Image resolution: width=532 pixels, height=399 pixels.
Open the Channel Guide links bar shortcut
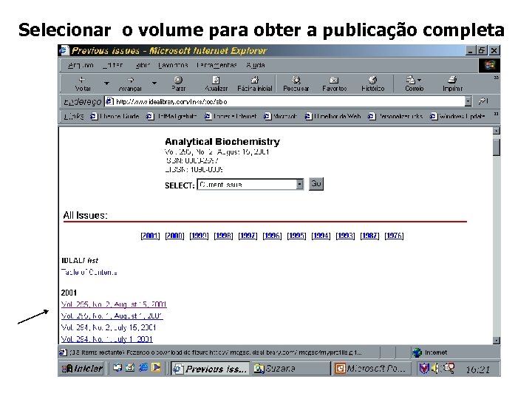115,117
